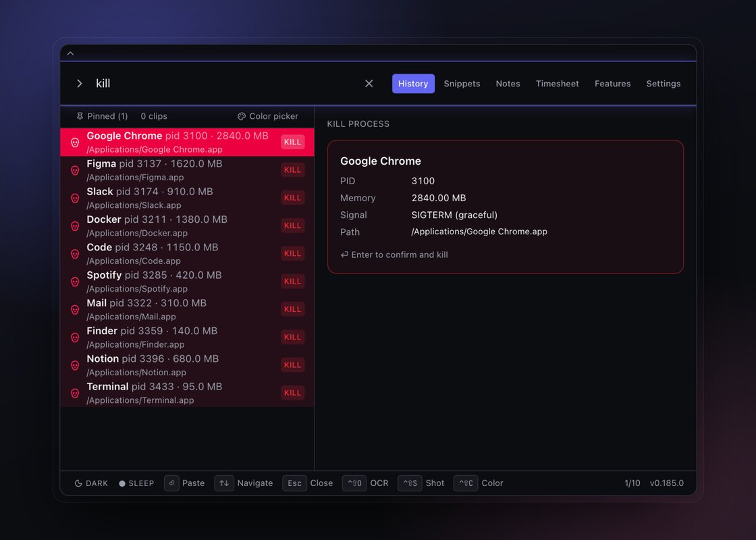The image size is (756, 540).
Task: Kill the Google Chrome process
Action: point(293,142)
